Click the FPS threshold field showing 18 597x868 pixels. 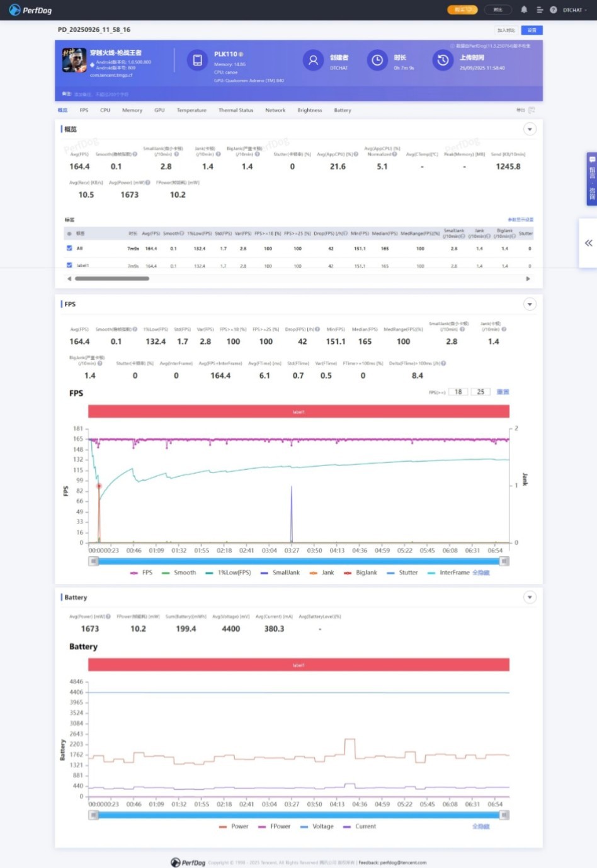click(x=458, y=392)
